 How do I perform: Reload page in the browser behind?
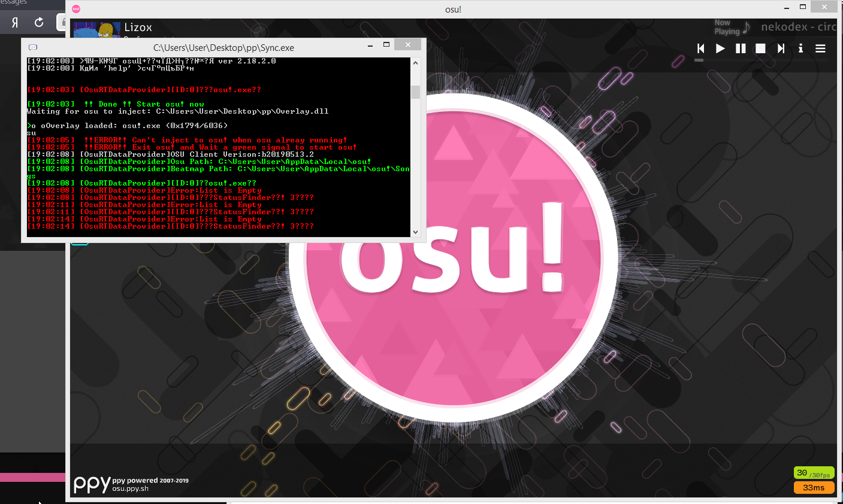tap(39, 22)
